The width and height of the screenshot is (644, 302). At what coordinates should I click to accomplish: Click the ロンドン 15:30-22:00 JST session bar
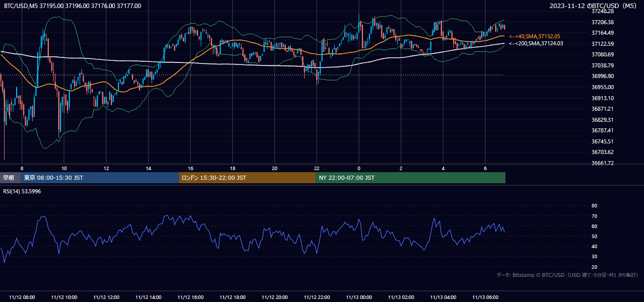coord(247,178)
